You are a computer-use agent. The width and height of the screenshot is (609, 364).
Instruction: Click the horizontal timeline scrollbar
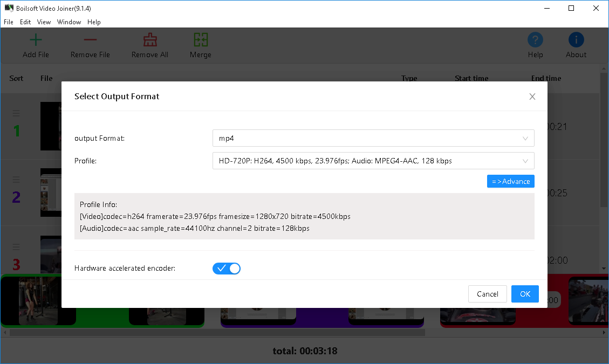pyautogui.click(x=217, y=333)
